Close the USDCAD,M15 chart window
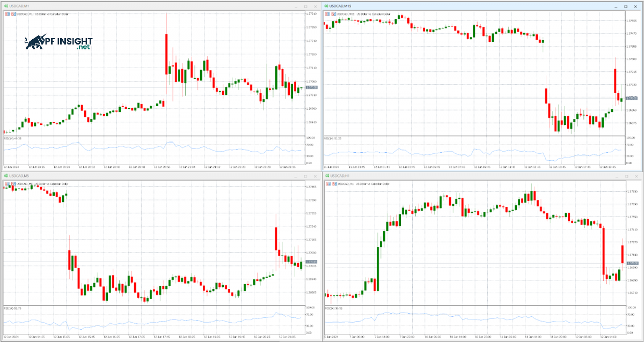The image size is (644, 342). [635, 6]
